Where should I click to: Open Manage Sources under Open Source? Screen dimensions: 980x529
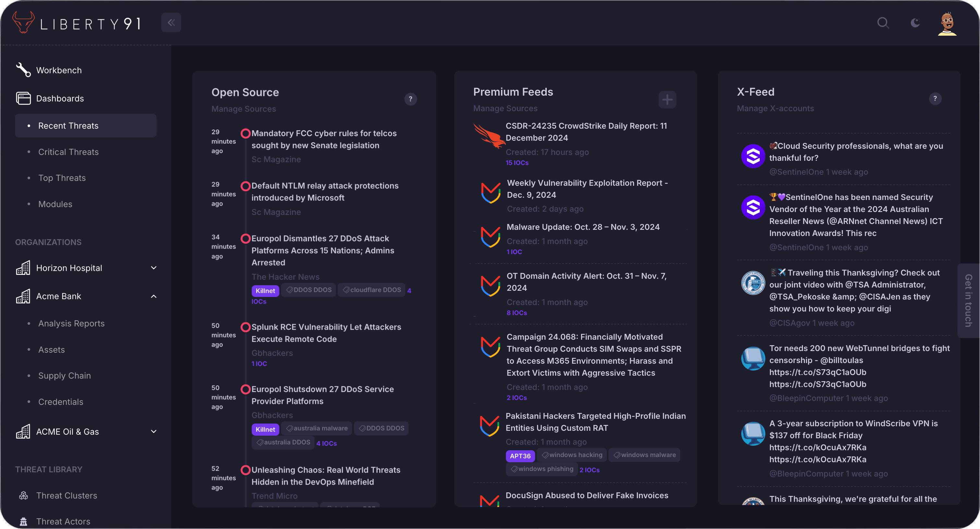click(x=244, y=109)
